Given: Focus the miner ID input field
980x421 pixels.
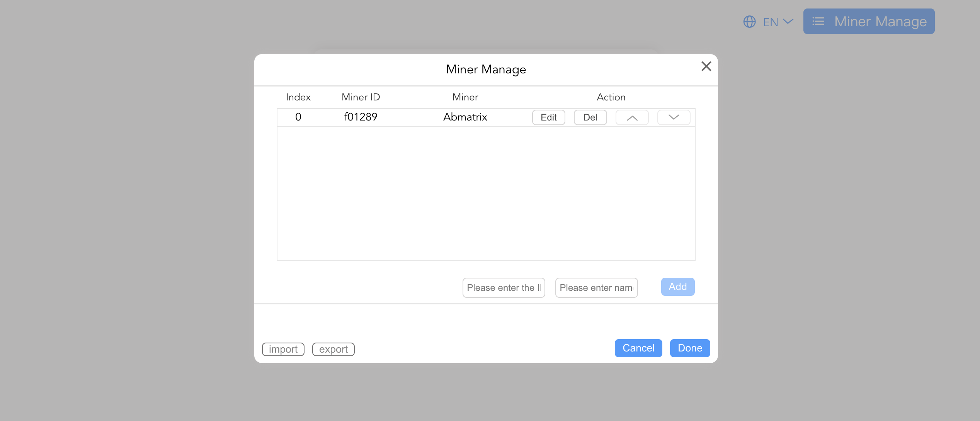Looking at the screenshot, I should [504, 288].
